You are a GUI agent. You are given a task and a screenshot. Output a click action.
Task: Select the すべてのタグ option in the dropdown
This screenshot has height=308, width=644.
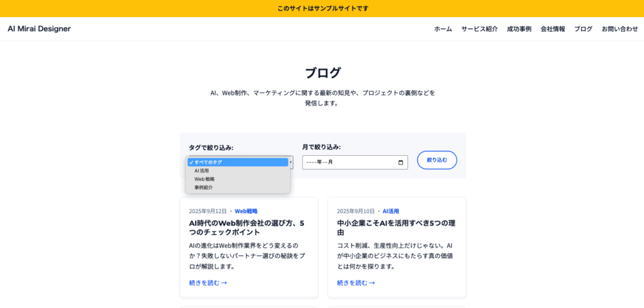tap(238, 162)
